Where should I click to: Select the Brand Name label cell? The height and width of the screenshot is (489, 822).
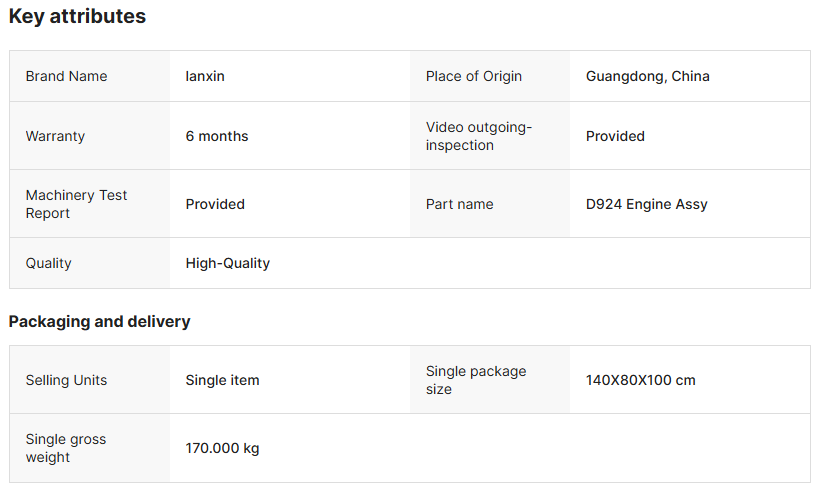[66, 76]
